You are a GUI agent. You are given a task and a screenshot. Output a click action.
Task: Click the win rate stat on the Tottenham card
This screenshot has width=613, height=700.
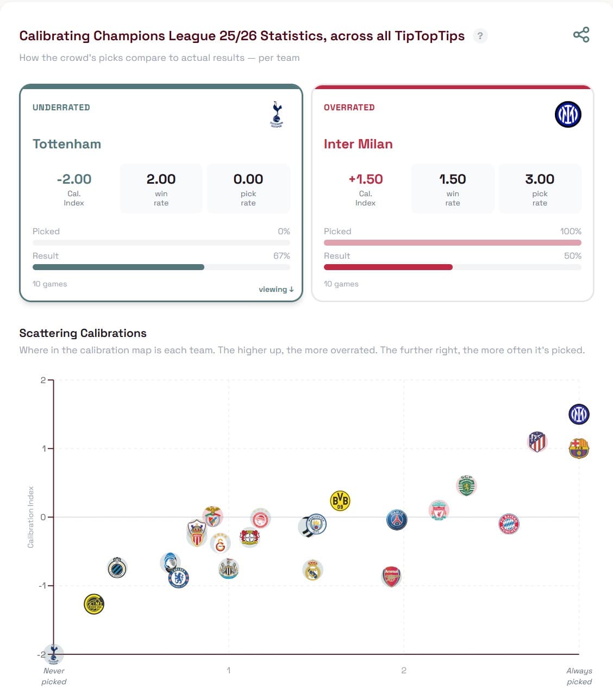(161, 189)
